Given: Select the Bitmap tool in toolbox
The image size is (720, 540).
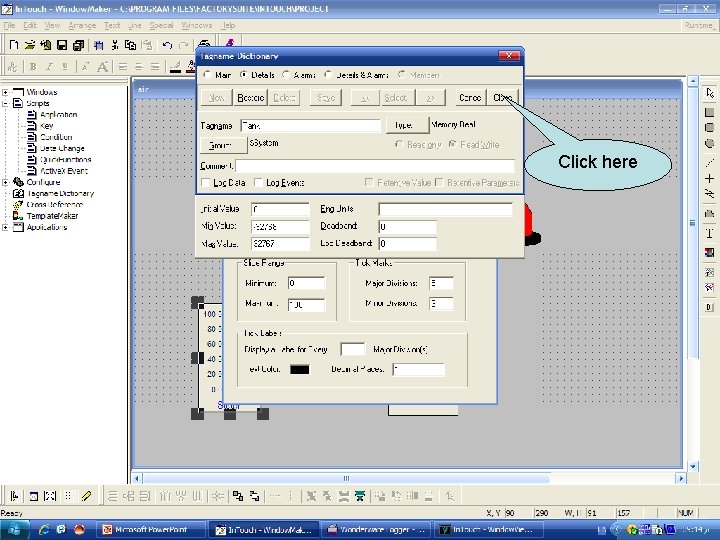Looking at the screenshot, I should coord(710,253).
